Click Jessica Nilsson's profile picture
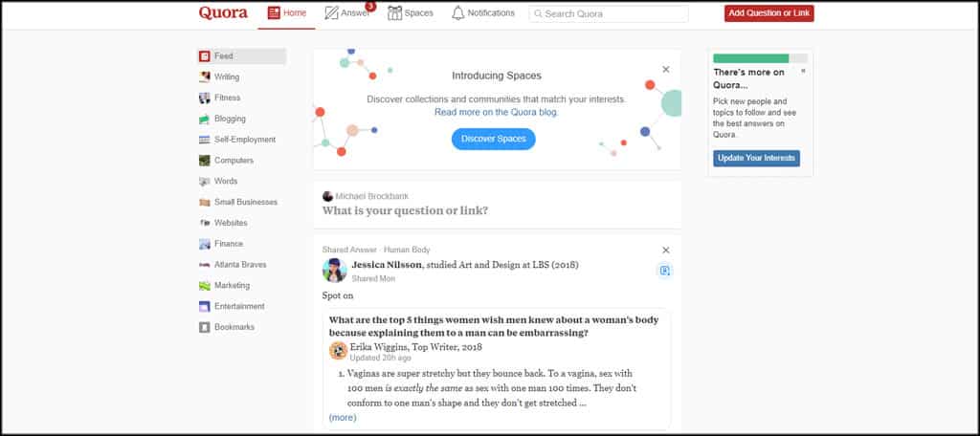Viewport: 980px width, 436px height. coord(334,271)
